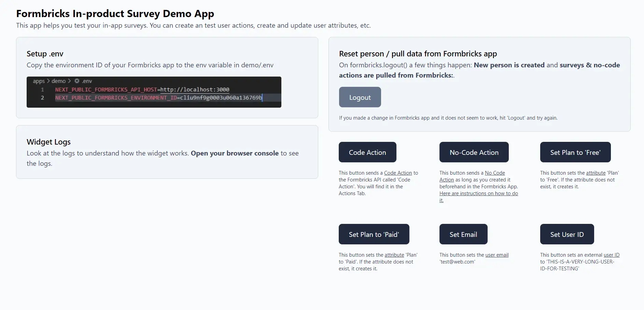Image resolution: width=644 pixels, height=310 pixels.
Task: Click the 'Open your browser console' bold text
Action: 235,153
